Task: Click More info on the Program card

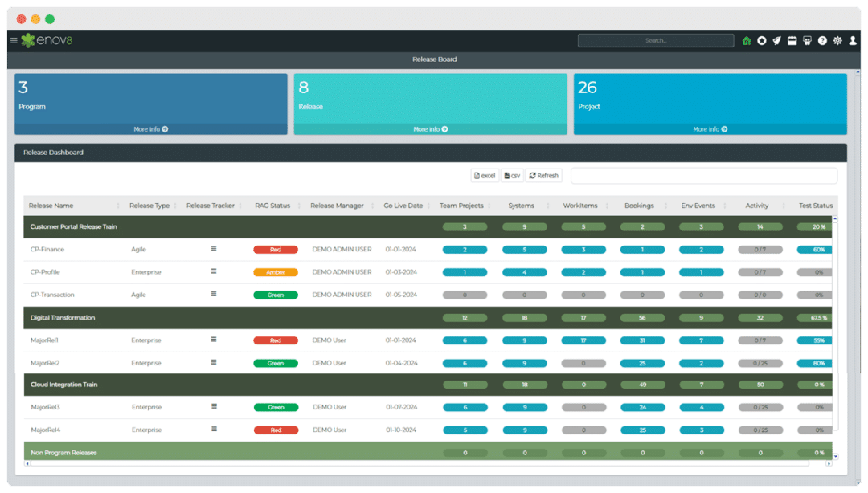Action: pyautogui.click(x=150, y=128)
